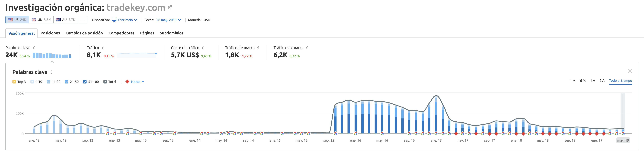Open more country databases with the ellipsis
Viewport: 644px width, 154px height.
point(82,20)
